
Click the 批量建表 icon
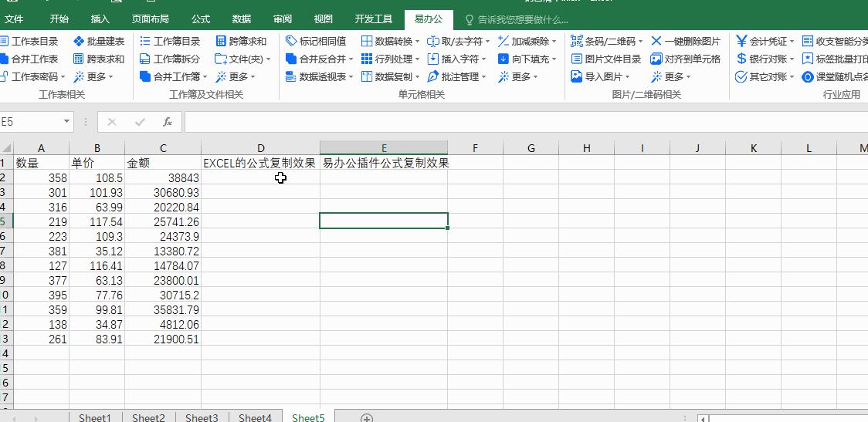[x=79, y=42]
